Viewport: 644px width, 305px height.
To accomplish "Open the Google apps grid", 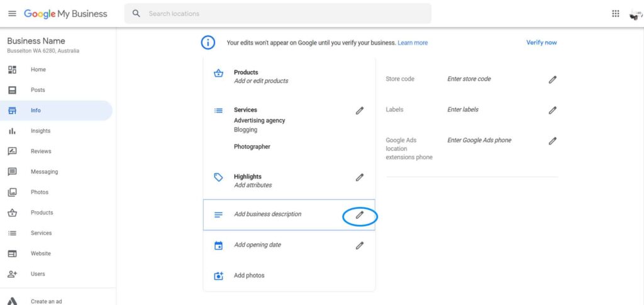I will 615,14.
